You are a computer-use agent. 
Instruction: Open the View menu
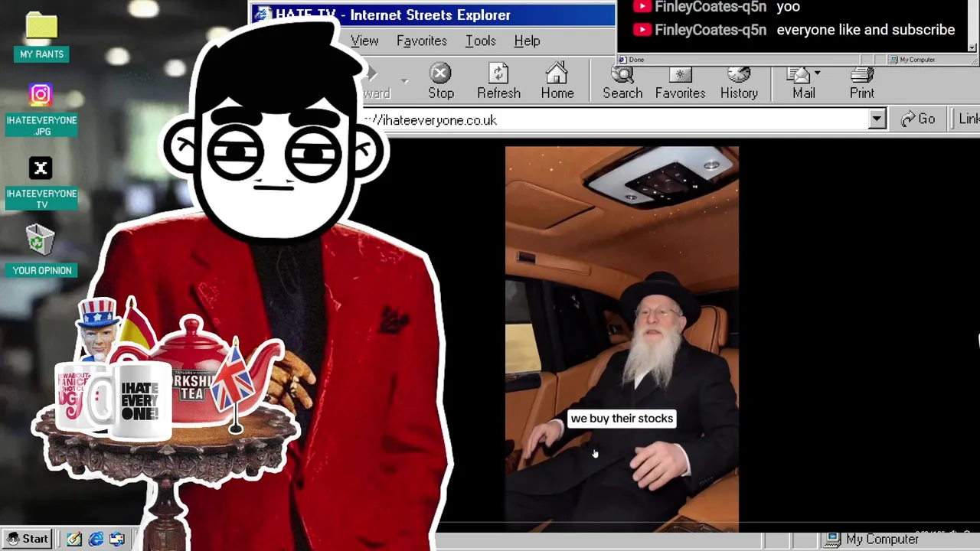pyautogui.click(x=364, y=41)
